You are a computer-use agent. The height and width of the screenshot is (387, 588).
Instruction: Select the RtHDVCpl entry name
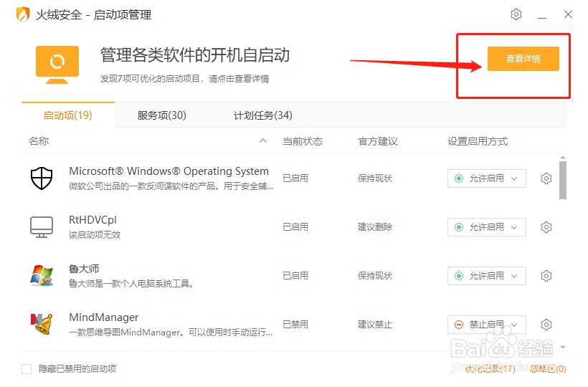[93, 220]
